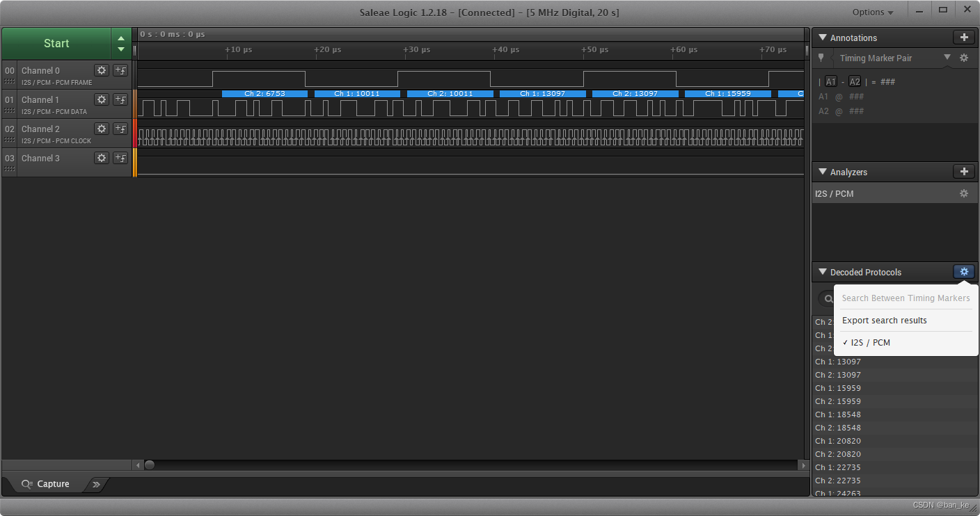
Task: Click Decoded Protocols gear icon
Action: click(x=964, y=272)
